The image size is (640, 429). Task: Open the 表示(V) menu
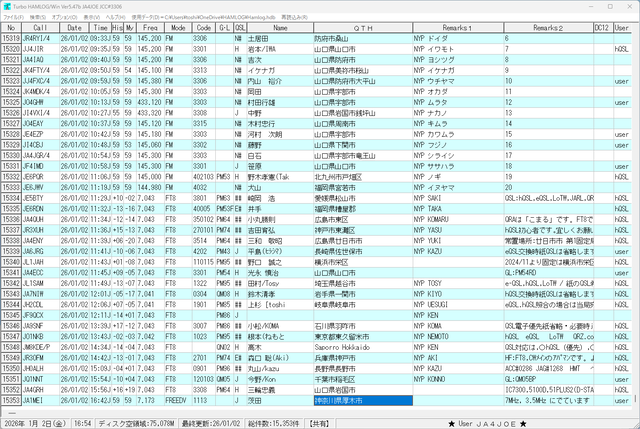pos(91,17)
